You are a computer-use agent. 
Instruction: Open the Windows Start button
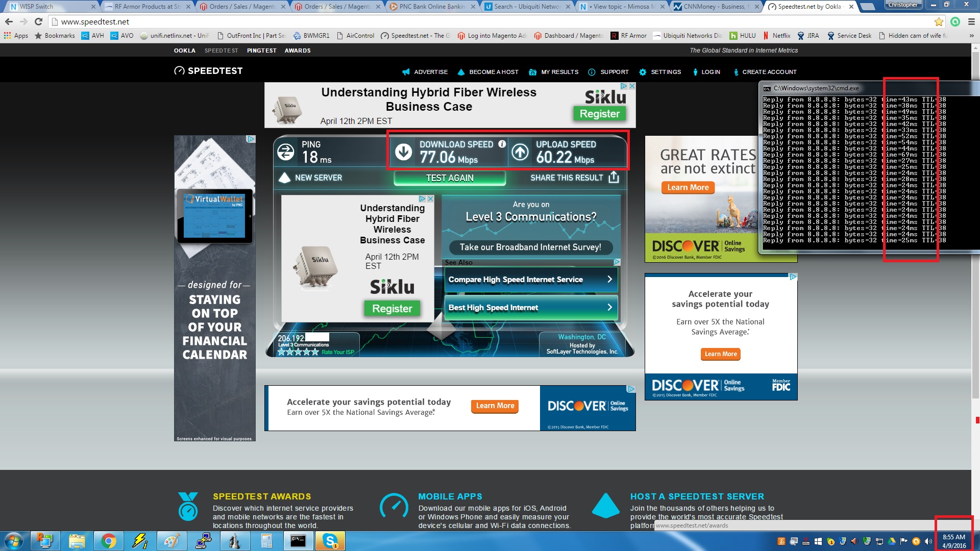[14, 541]
